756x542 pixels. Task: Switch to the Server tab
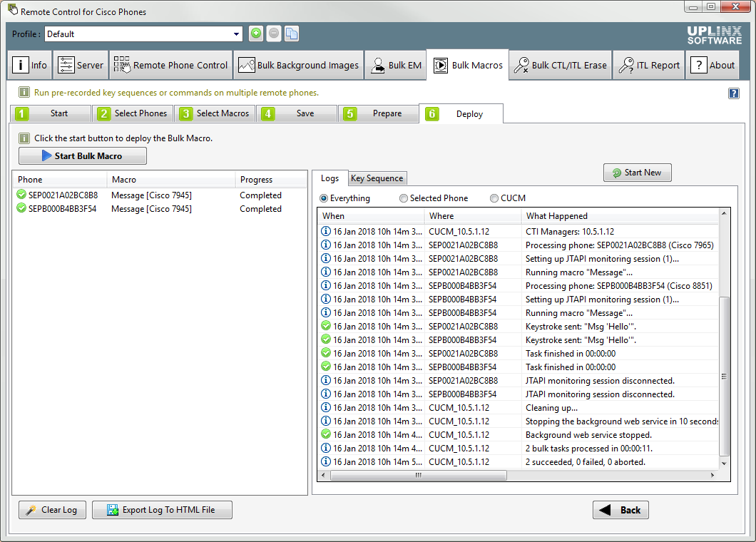point(81,65)
